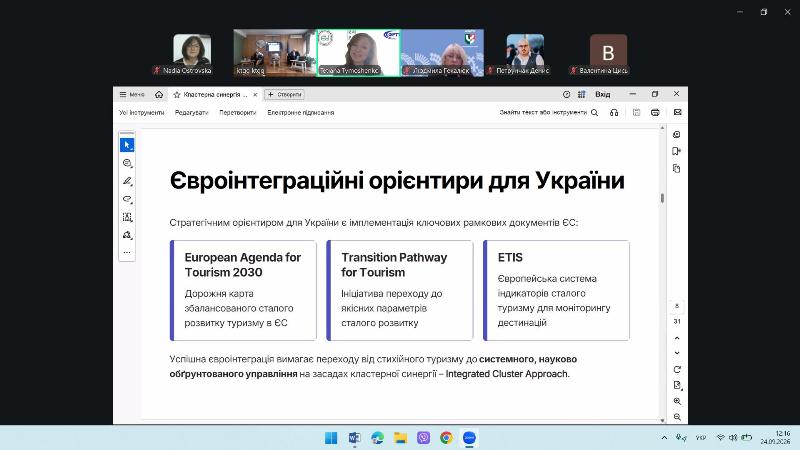This screenshot has height=450, width=800.
Task: Zoom in with plus magnifier
Action: pyautogui.click(x=677, y=402)
